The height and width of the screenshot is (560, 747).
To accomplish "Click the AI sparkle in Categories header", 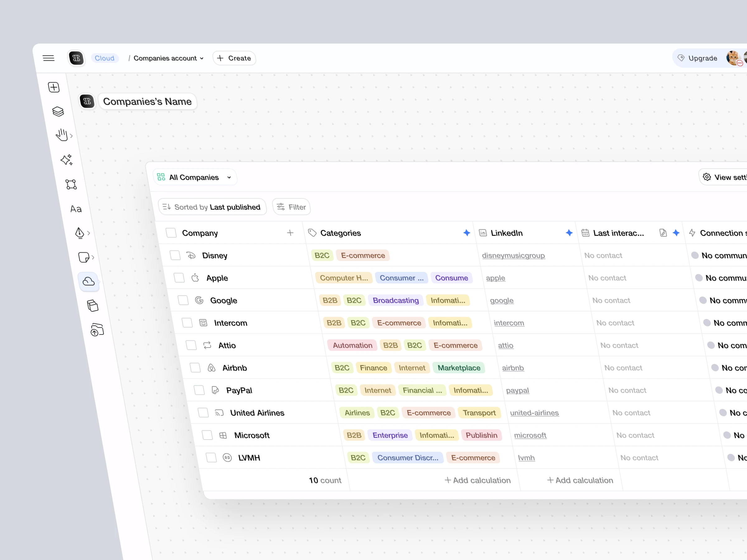I will point(467,233).
